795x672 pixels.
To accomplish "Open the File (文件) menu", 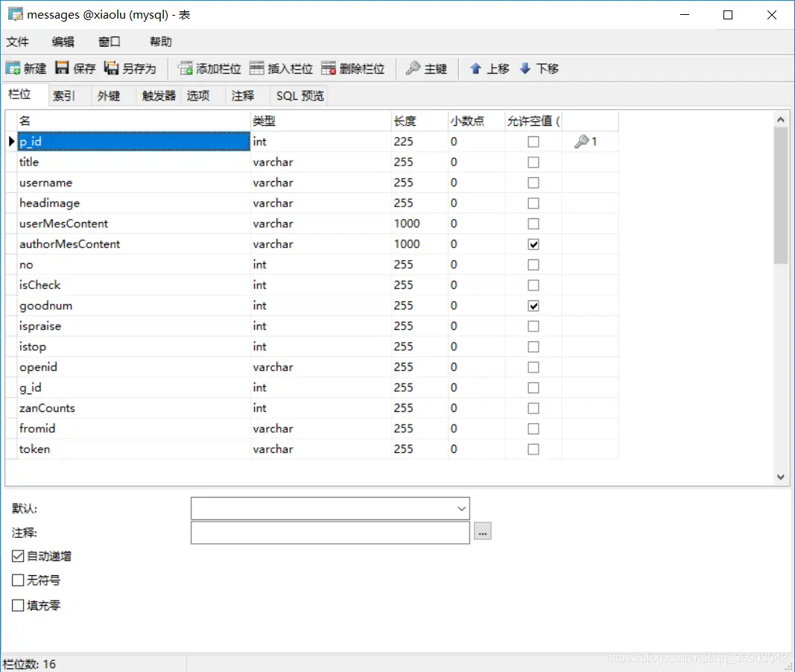I will pyautogui.click(x=17, y=42).
